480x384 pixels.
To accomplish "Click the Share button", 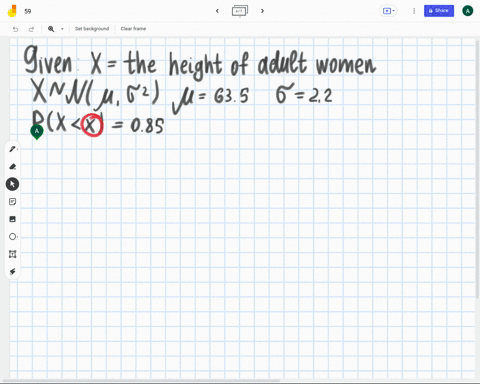I will click(x=439, y=11).
